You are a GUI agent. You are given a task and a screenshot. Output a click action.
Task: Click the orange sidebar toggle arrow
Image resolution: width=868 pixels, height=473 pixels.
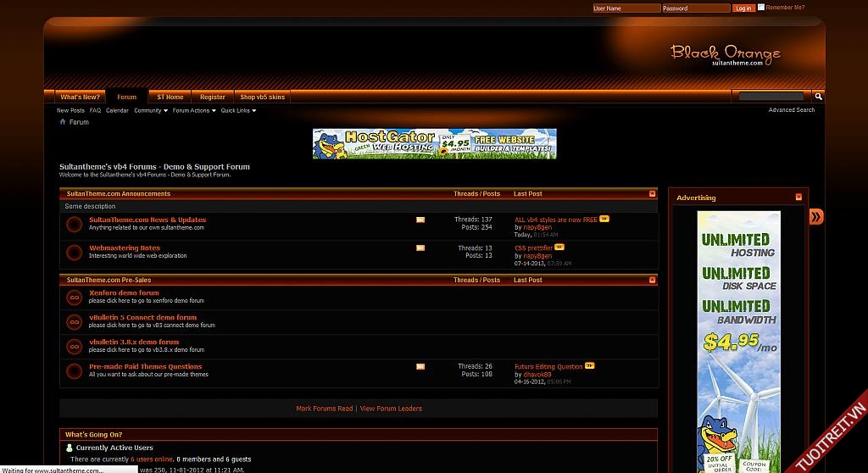click(x=815, y=217)
